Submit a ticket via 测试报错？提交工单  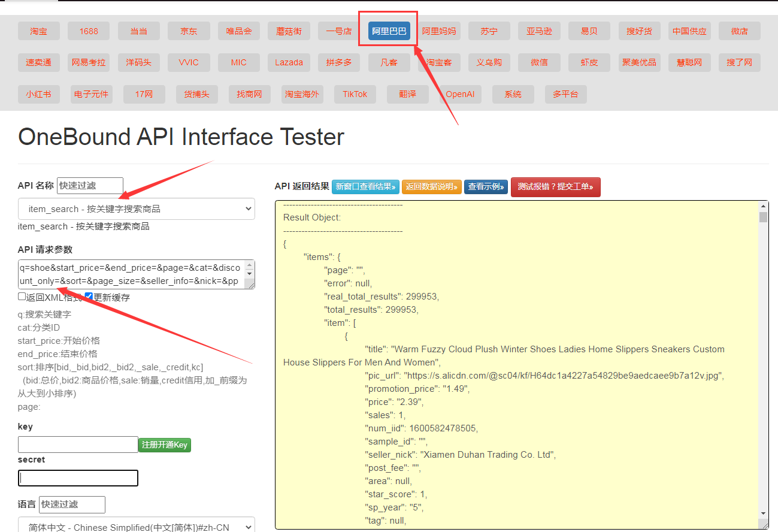tap(556, 187)
